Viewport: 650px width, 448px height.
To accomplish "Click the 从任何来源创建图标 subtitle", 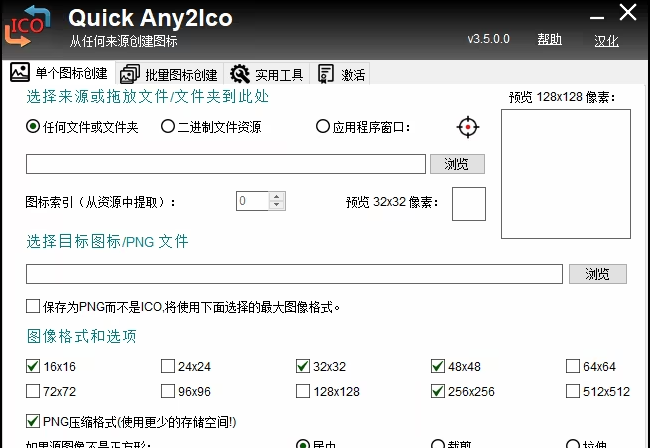I will point(124,41).
